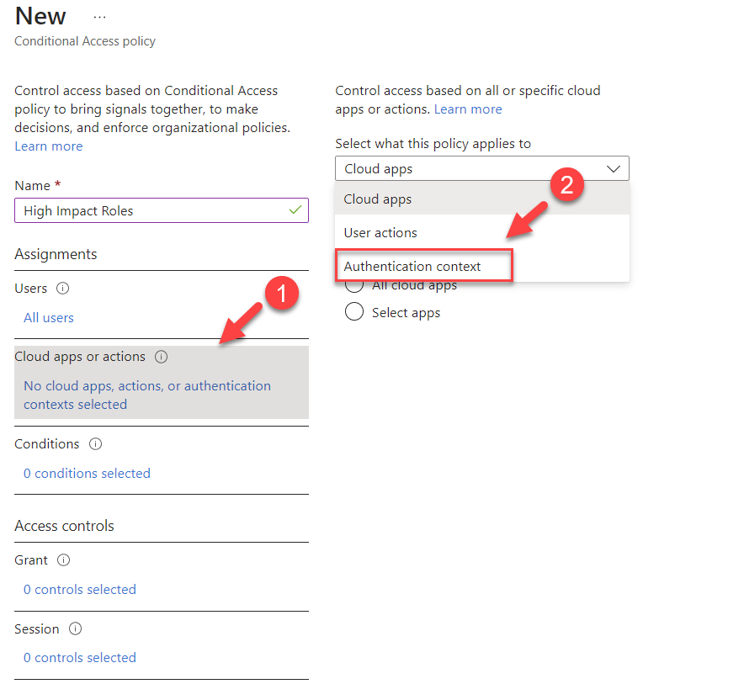Click the green validation checkmark in Name field
The height and width of the screenshot is (700, 744).
295,210
